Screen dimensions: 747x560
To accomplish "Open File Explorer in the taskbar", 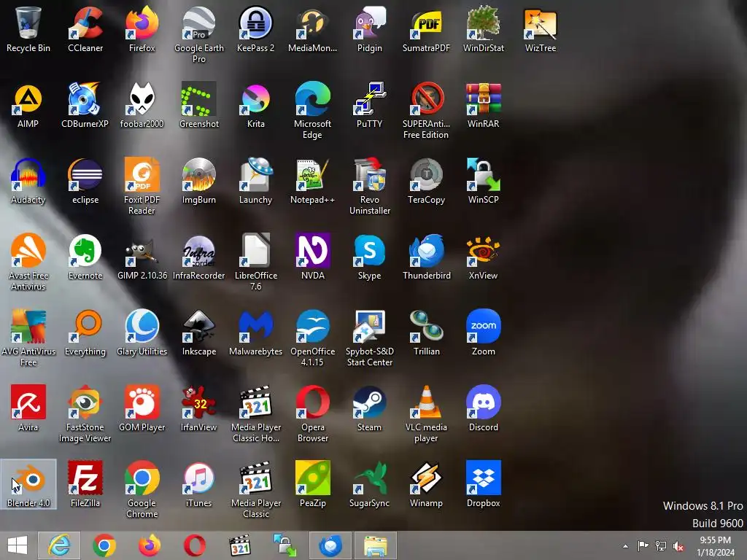I will click(376, 545).
